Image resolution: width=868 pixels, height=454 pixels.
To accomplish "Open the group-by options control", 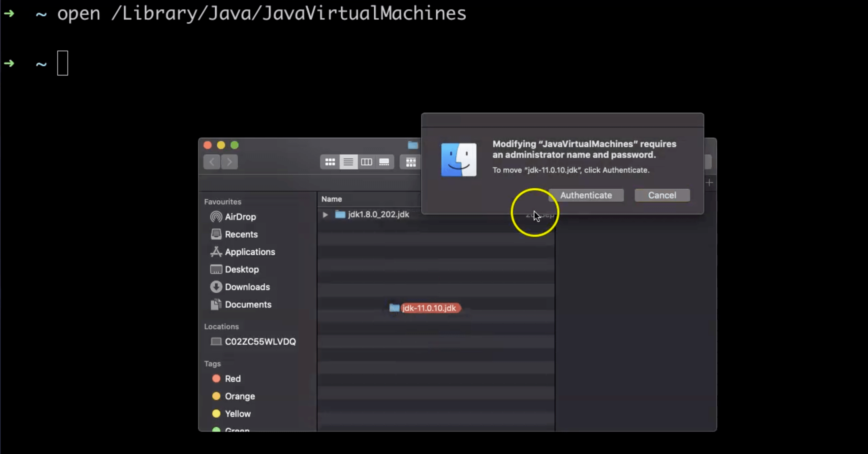I will [x=411, y=162].
